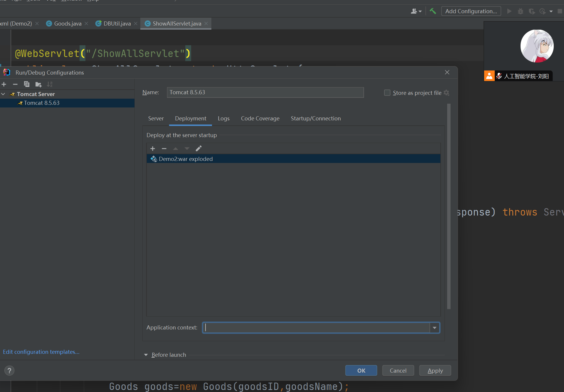
Task: Open the Code Coverage tab
Action: tap(260, 118)
